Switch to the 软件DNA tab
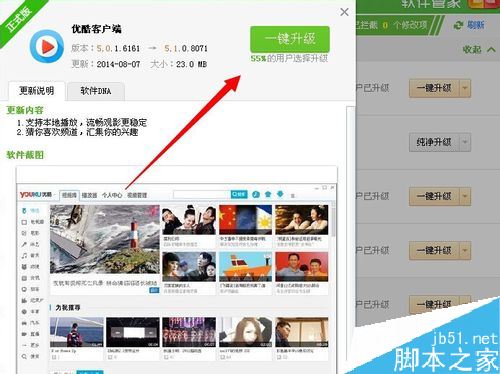The image size is (500, 374). coord(96,91)
